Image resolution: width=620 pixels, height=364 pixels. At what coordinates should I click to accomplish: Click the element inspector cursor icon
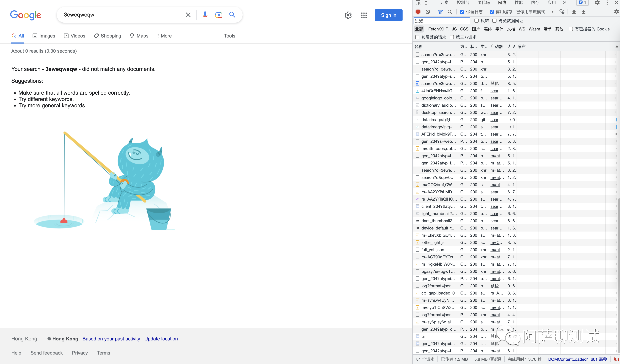[418, 3]
